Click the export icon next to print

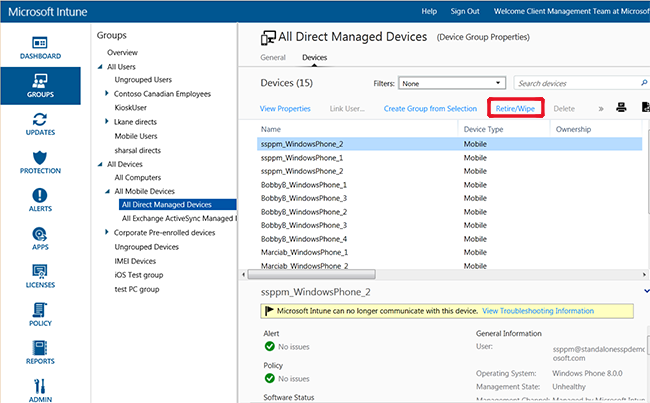point(645,107)
